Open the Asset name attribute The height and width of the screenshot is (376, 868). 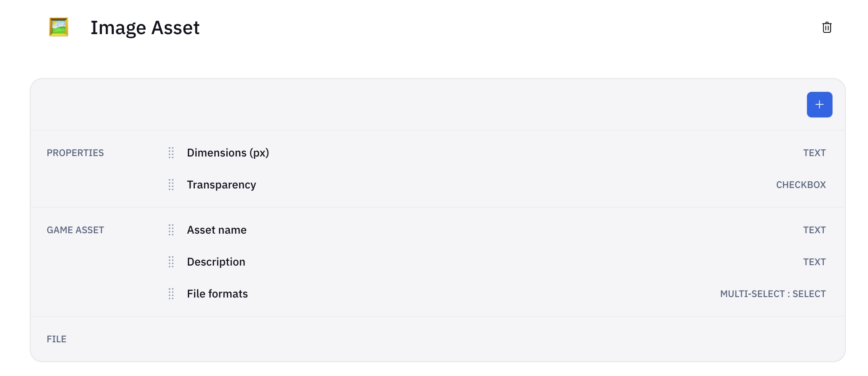217,230
